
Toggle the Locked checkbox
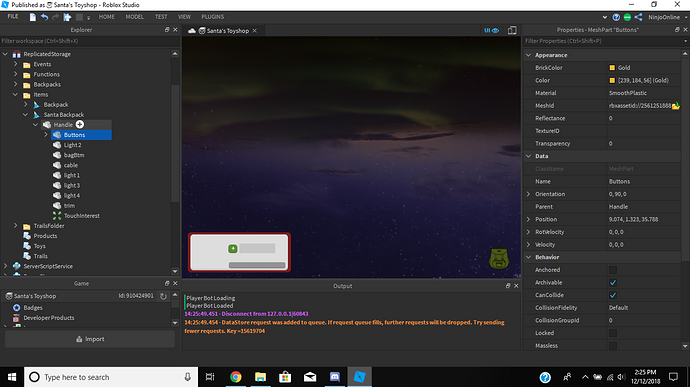pyautogui.click(x=613, y=333)
